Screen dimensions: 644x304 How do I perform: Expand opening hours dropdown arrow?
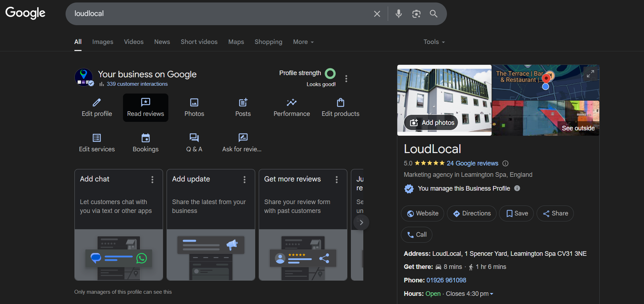[x=492, y=294]
